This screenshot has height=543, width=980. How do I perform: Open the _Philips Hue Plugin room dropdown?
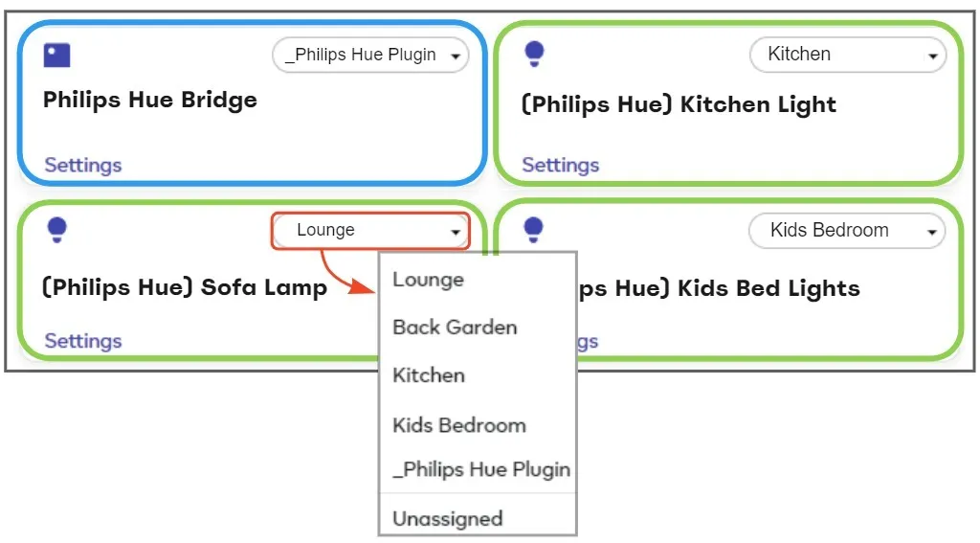370,55
